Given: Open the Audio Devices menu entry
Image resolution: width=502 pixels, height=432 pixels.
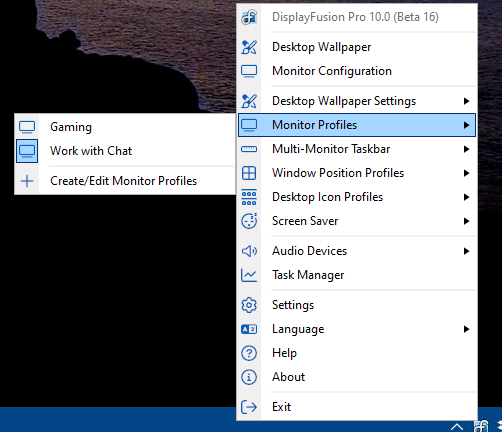Looking at the screenshot, I should coord(357,251).
